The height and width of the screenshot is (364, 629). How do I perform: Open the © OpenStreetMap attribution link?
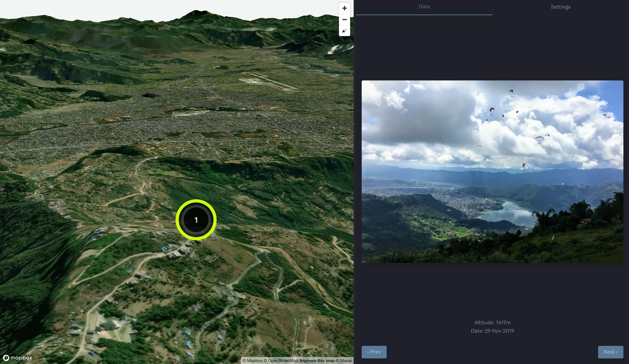click(281, 361)
